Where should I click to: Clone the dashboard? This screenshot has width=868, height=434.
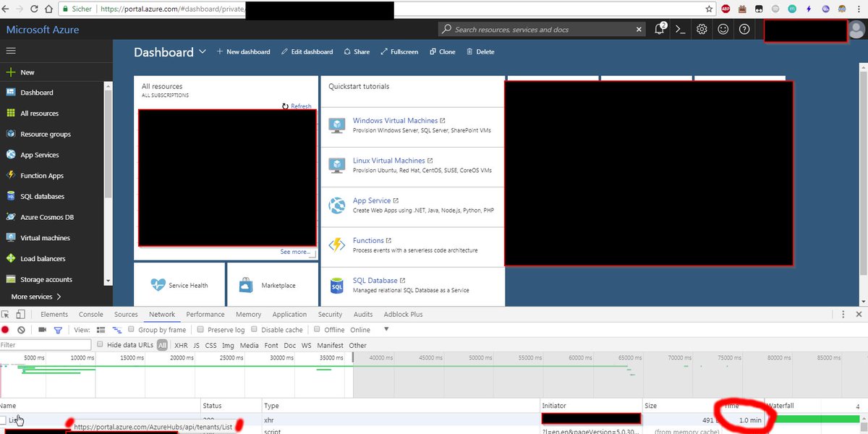[443, 52]
